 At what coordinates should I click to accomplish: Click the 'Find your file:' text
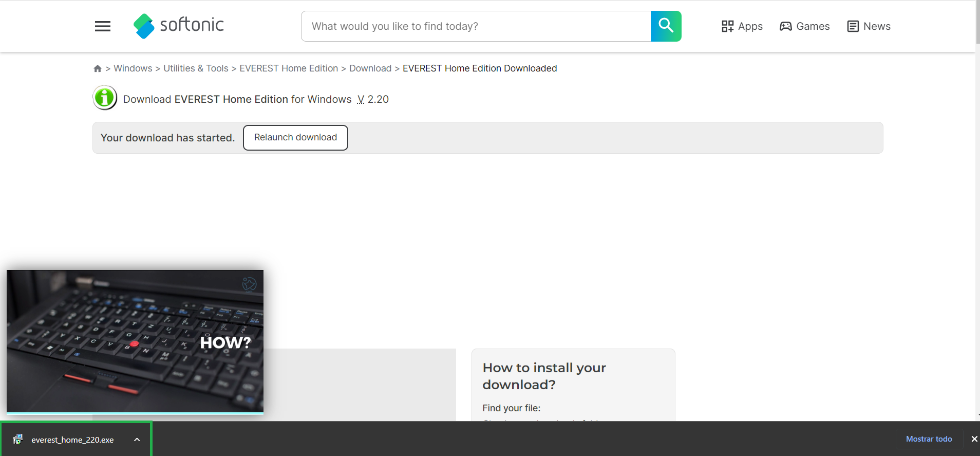[512, 408]
